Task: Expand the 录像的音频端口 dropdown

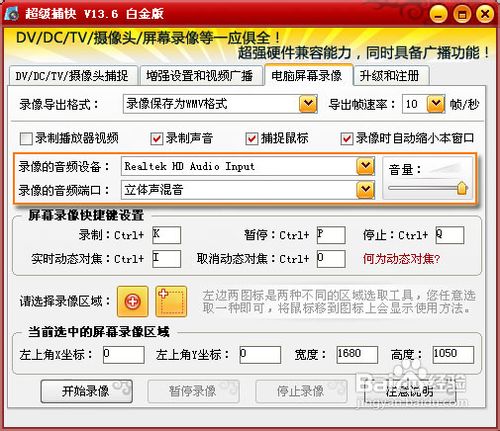Action: (366, 190)
